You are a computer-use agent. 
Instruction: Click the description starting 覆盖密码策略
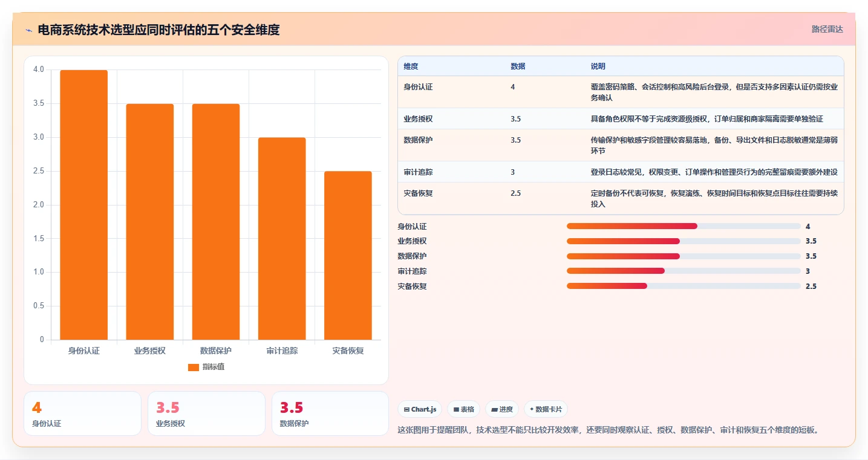[714, 92]
